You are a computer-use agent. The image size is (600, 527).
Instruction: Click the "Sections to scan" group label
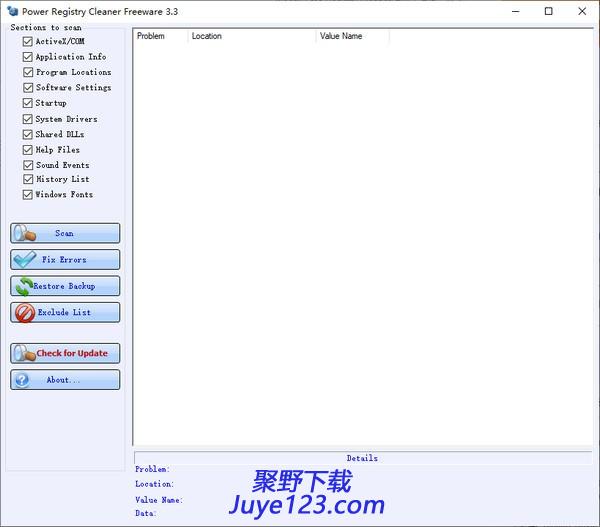pyautogui.click(x=46, y=28)
